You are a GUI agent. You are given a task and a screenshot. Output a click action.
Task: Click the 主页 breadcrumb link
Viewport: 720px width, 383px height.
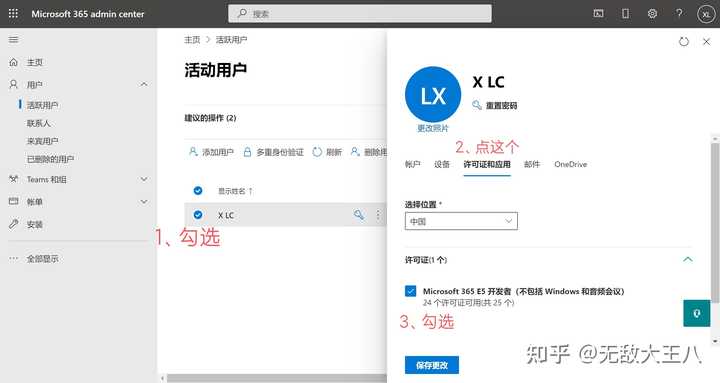tap(192, 40)
